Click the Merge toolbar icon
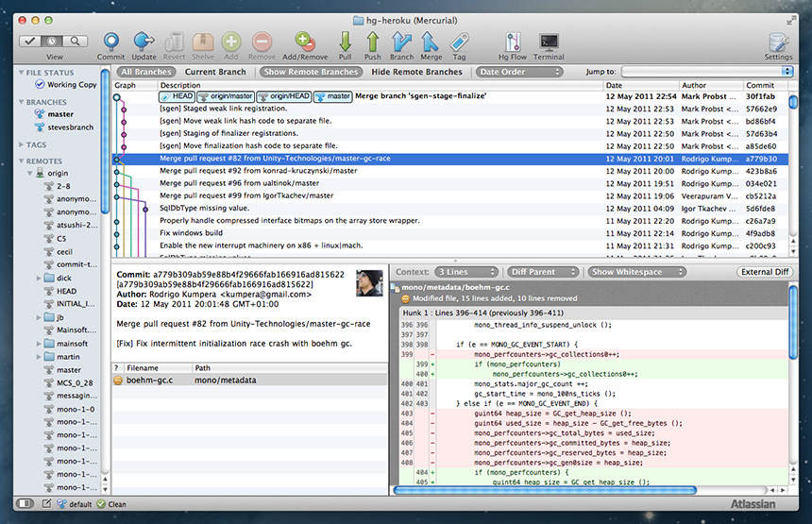This screenshot has width=812, height=524. [x=430, y=42]
